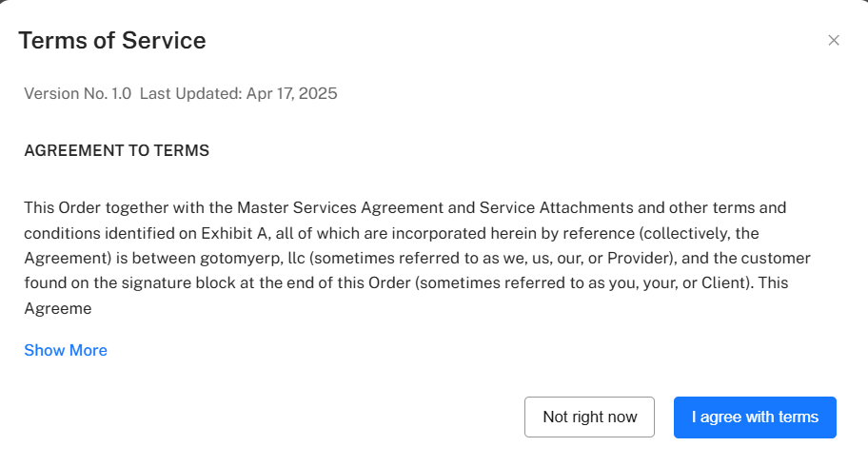This screenshot has width=868, height=466.
Task: Click the Terms of Service title
Action: [112, 40]
